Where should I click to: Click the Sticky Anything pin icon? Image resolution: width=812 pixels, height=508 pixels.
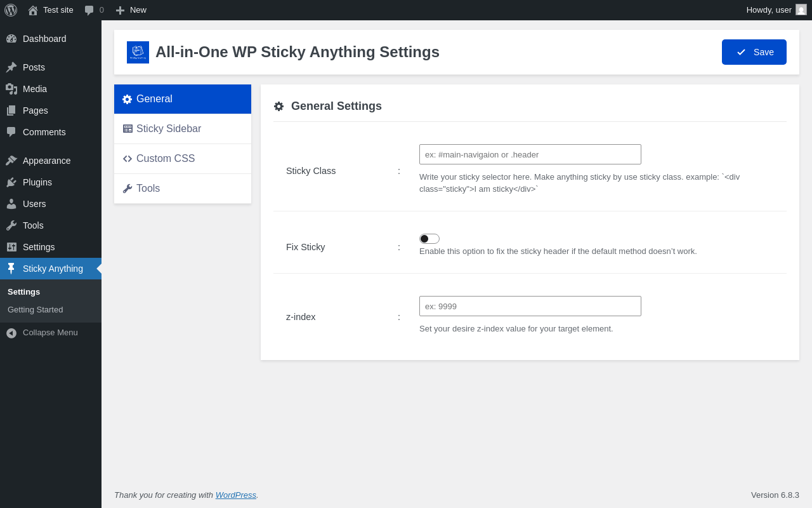click(x=11, y=269)
